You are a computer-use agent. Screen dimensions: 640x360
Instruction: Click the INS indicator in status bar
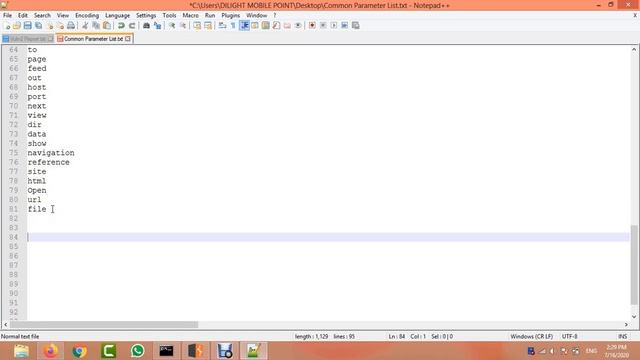(x=622, y=336)
